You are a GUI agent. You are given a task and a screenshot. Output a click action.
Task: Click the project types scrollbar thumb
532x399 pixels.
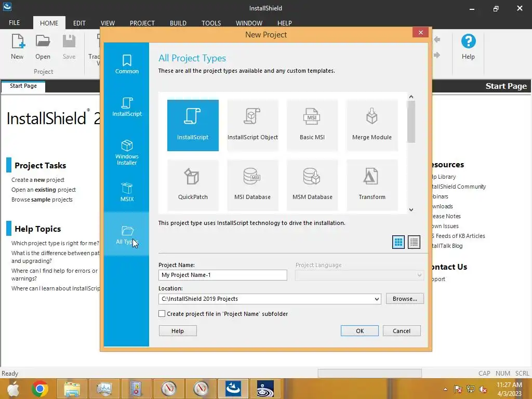click(411, 122)
